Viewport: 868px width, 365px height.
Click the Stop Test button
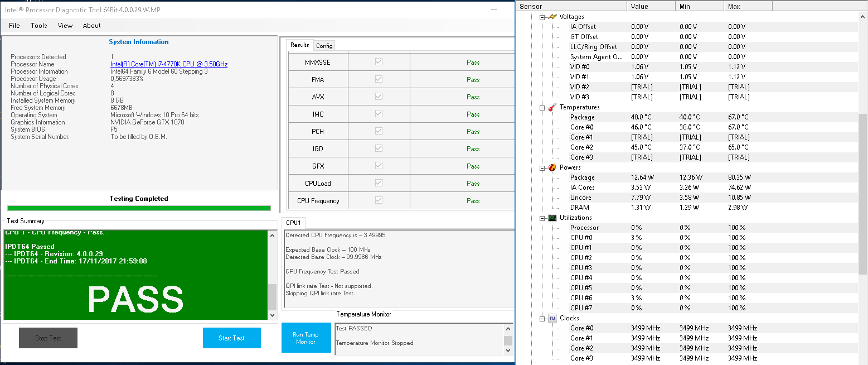[x=48, y=338]
